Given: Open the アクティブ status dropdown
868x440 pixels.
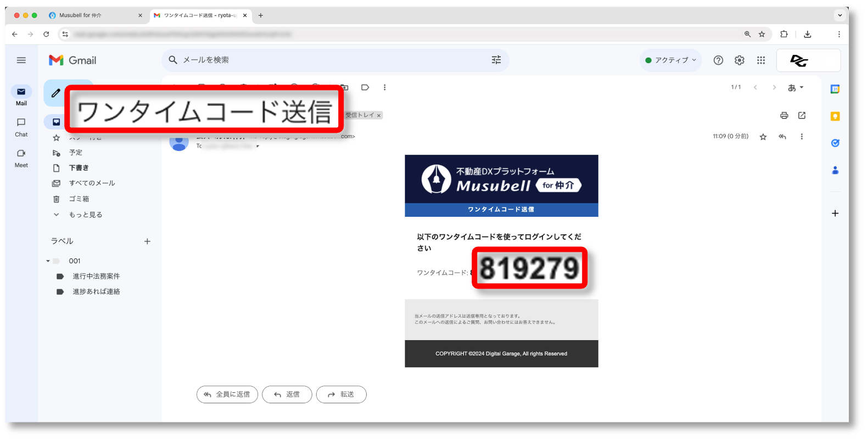Looking at the screenshot, I should pos(670,60).
